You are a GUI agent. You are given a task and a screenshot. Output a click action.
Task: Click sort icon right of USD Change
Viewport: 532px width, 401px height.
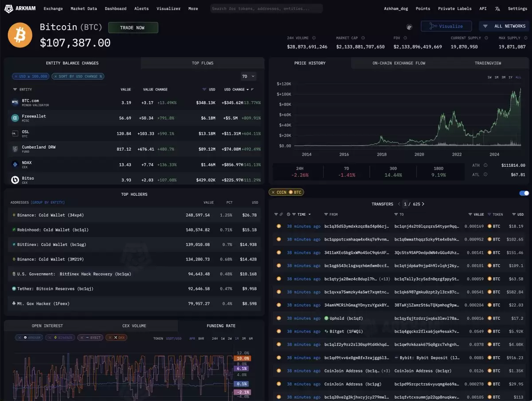pos(252,90)
